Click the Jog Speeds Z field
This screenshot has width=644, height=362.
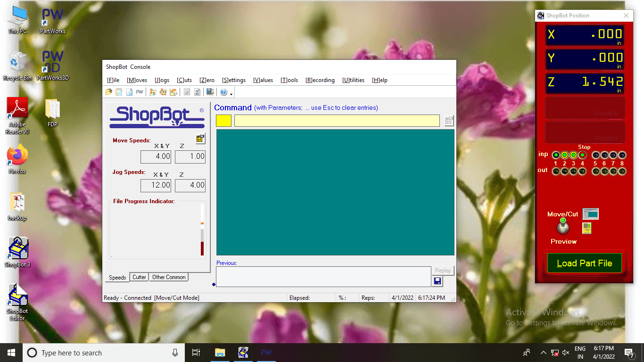coord(190,185)
